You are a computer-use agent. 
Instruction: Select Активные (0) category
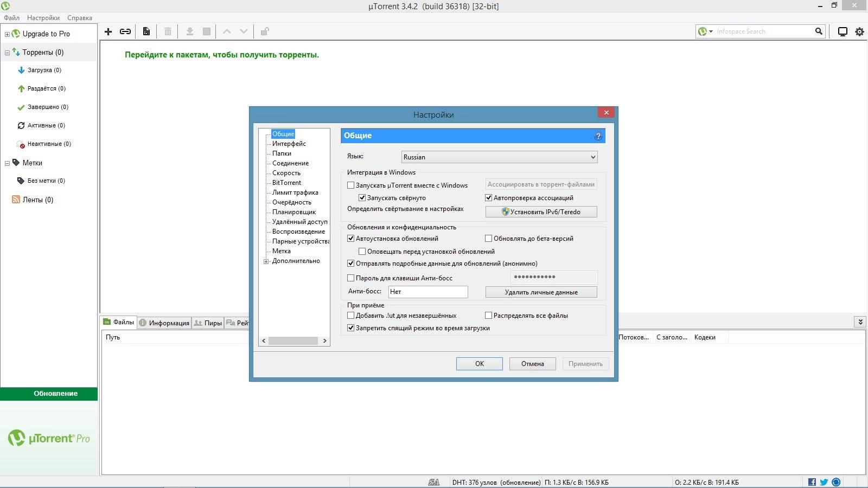click(46, 125)
